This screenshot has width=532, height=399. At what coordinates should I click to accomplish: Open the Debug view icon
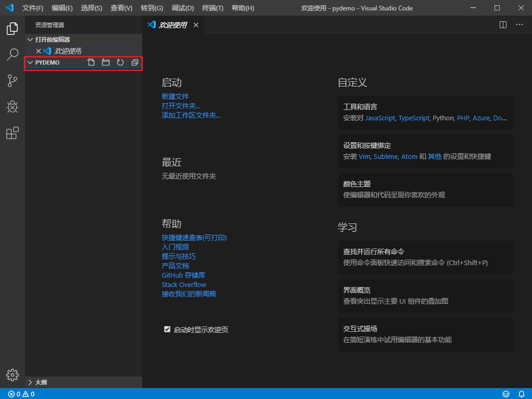(12, 107)
